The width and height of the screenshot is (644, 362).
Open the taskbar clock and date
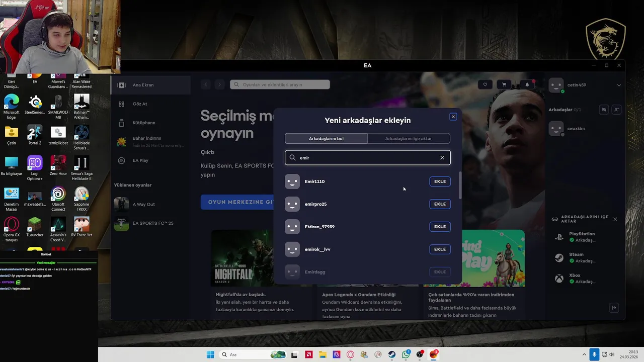629,354
